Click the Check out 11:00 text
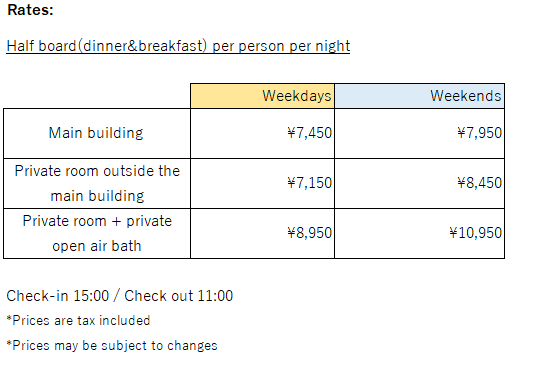This screenshot has width=552, height=368. tap(178, 296)
